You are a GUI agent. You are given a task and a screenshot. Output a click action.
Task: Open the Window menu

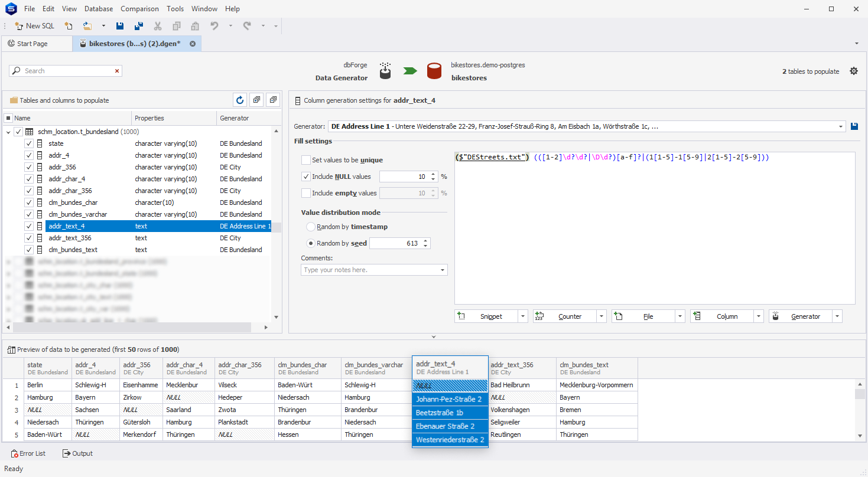pos(204,9)
